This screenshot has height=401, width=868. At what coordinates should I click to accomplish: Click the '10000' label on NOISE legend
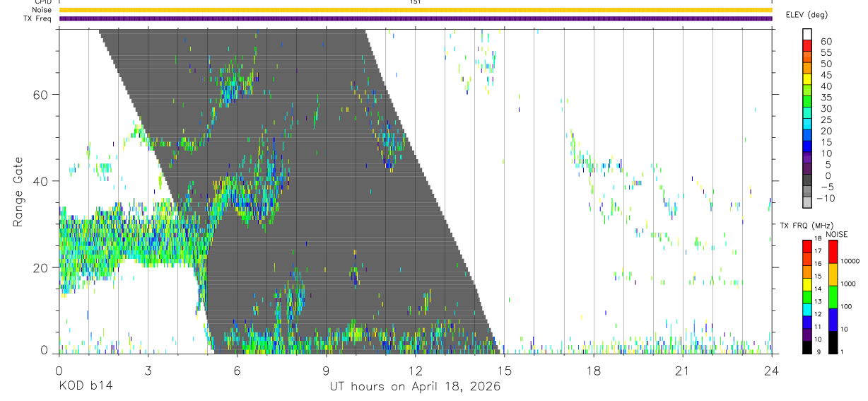849,262
